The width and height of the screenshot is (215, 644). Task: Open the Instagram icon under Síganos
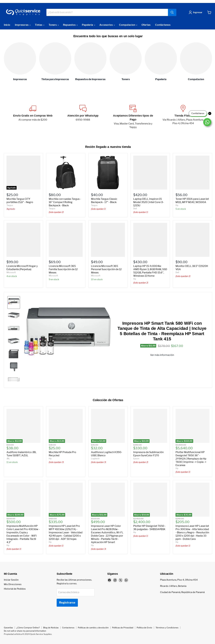tap(115, 580)
